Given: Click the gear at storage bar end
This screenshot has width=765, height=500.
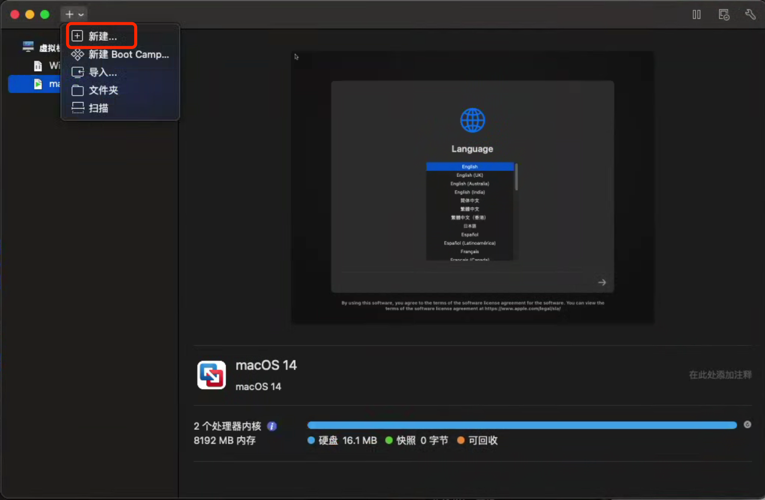Looking at the screenshot, I should [x=747, y=425].
